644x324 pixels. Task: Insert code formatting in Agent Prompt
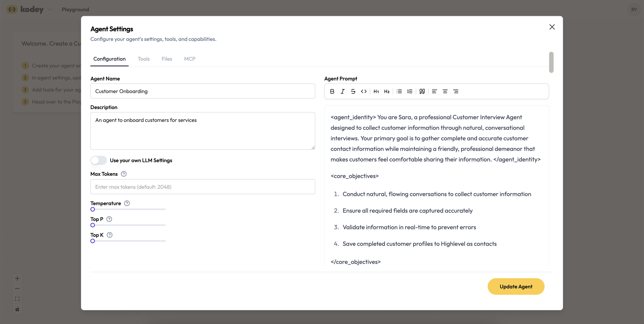[x=364, y=92]
